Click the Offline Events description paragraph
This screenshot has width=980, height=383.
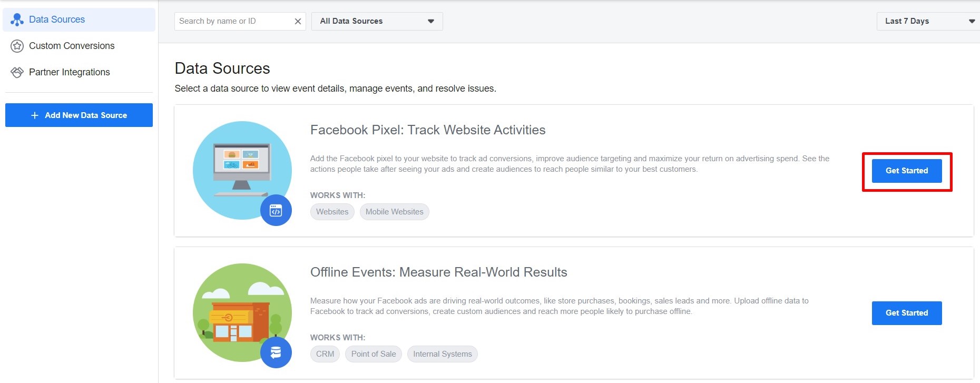pyautogui.click(x=560, y=306)
